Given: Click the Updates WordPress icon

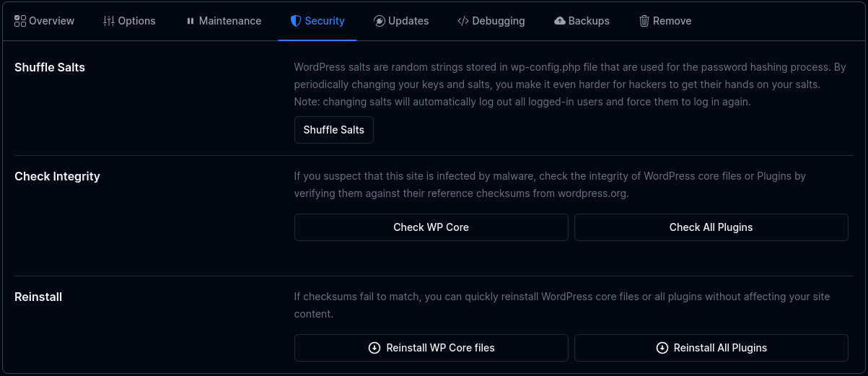Looking at the screenshot, I should 380,21.
